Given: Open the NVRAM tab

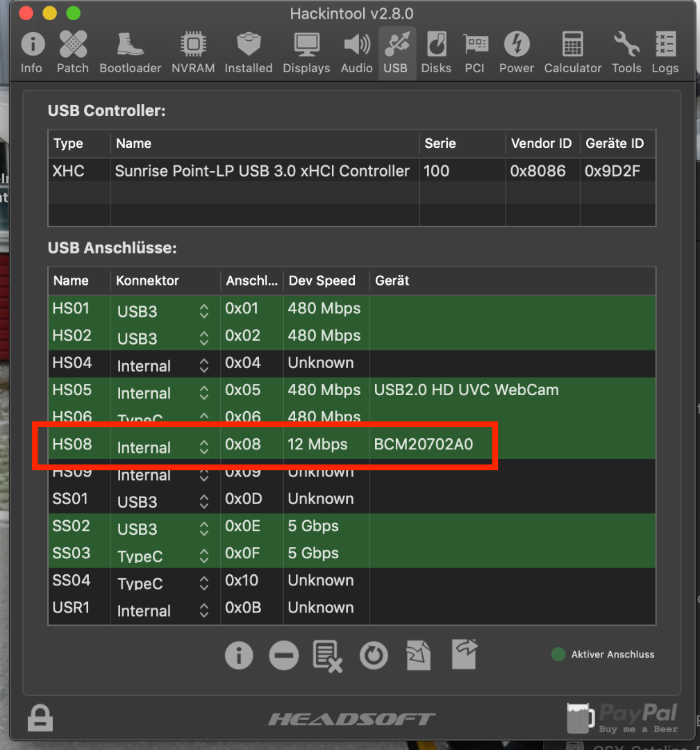Looking at the screenshot, I should pyautogui.click(x=194, y=53).
